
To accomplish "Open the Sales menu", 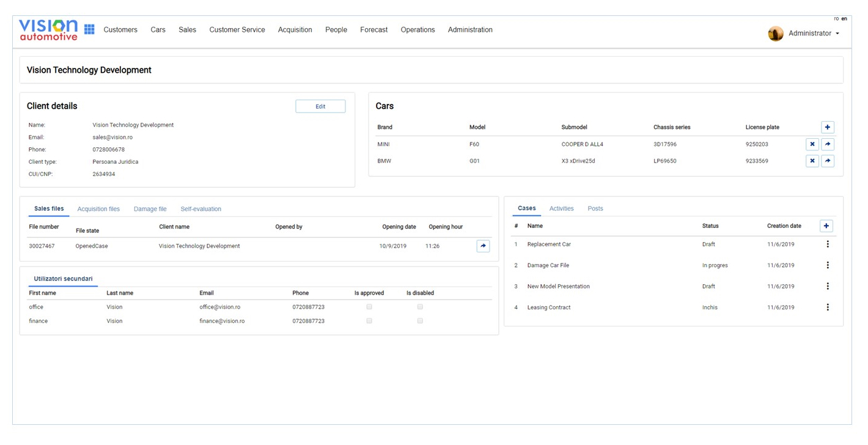I will coord(187,29).
